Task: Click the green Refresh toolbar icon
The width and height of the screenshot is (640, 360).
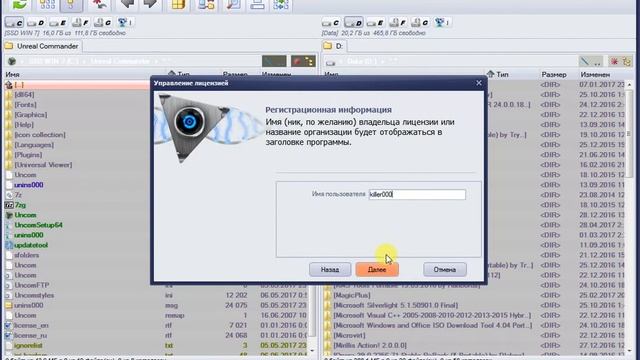Action: pos(19,4)
